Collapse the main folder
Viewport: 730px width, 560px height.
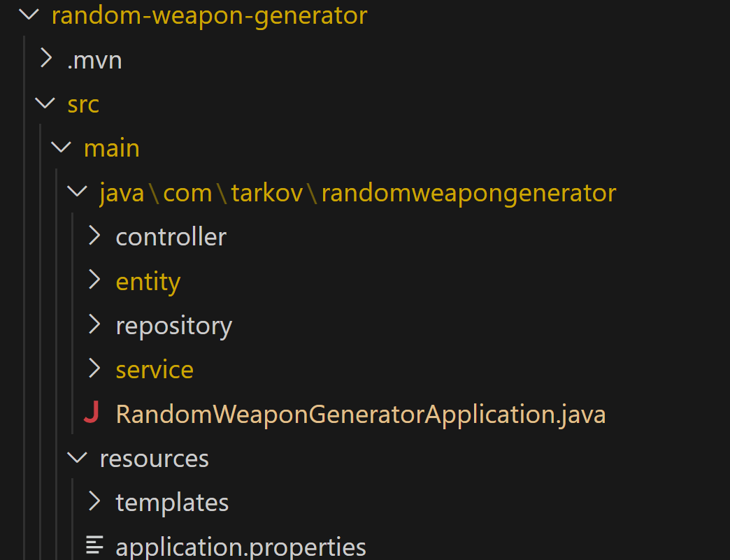point(61,148)
